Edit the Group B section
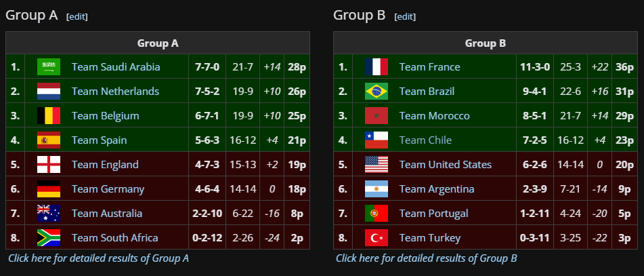The height and width of the screenshot is (276, 644). [404, 16]
